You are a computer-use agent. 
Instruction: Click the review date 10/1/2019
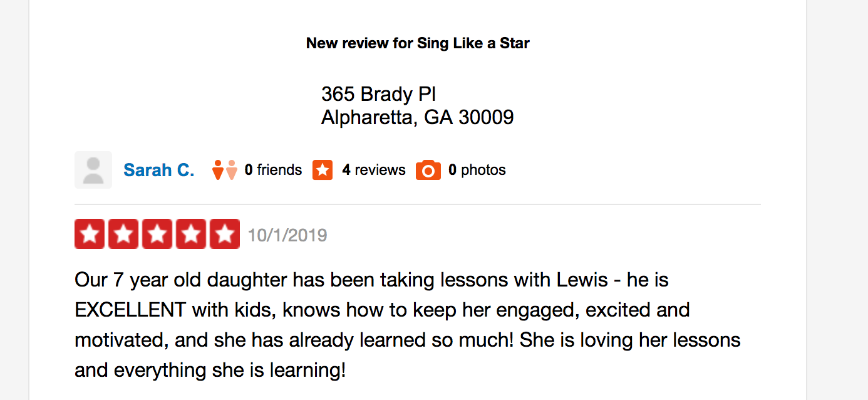[x=287, y=235]
